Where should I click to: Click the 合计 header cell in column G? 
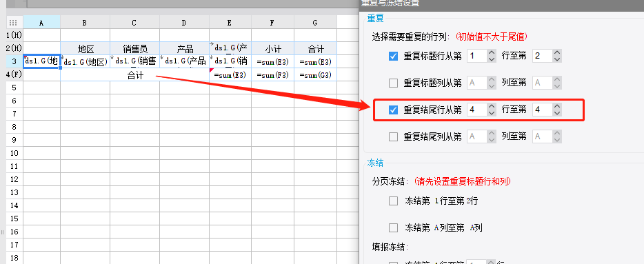pyautogui.click(x=315, y=48)
